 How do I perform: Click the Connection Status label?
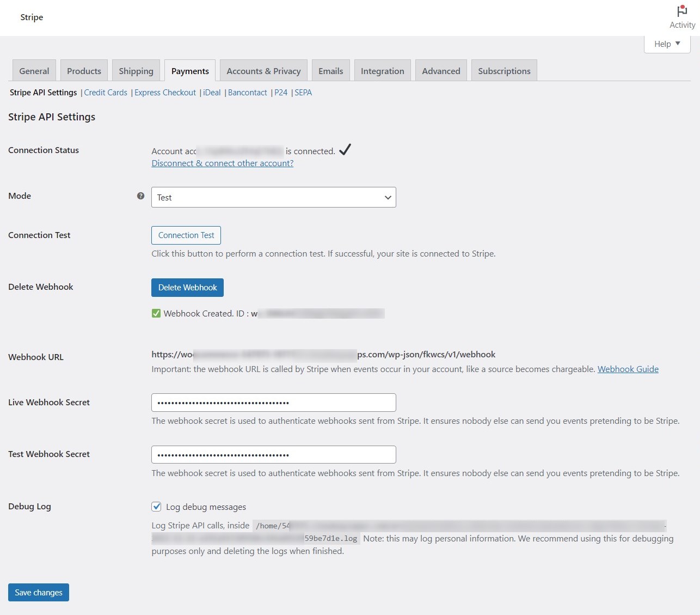[x=44, y=150]
